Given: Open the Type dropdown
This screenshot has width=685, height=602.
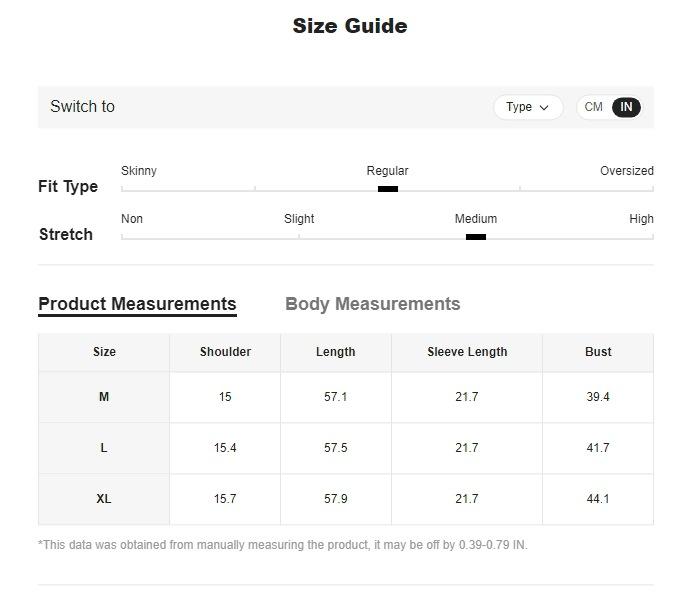Looking at the screenshot, I should 527,107.
